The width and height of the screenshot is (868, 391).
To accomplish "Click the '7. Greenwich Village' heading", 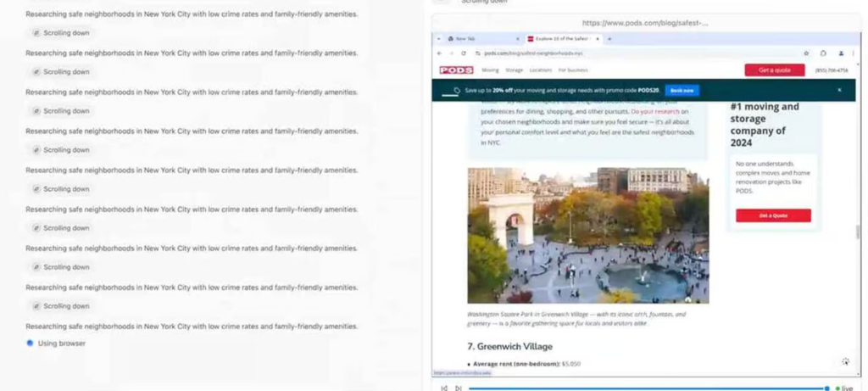I will (509, 347).
